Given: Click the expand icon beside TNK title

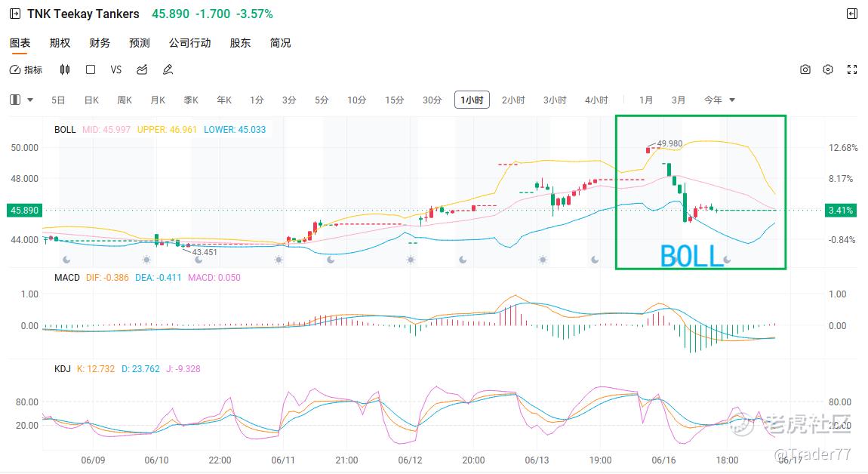Looking at the screenshot, I should [16, 14].
